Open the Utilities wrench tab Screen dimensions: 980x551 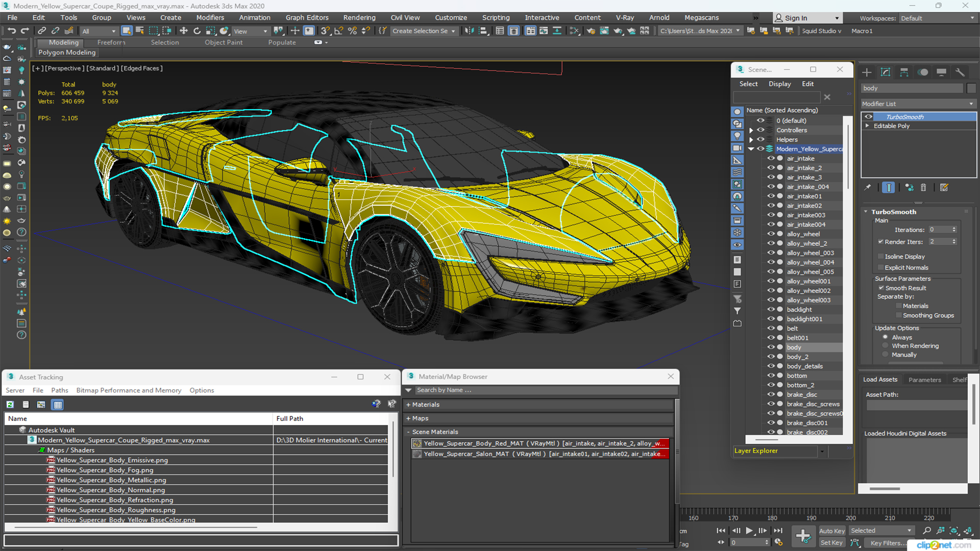coord(960,72)
